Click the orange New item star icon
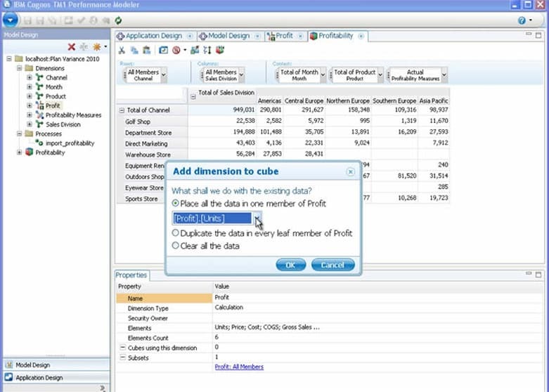 pyautogui.click(x=96, y=47)
